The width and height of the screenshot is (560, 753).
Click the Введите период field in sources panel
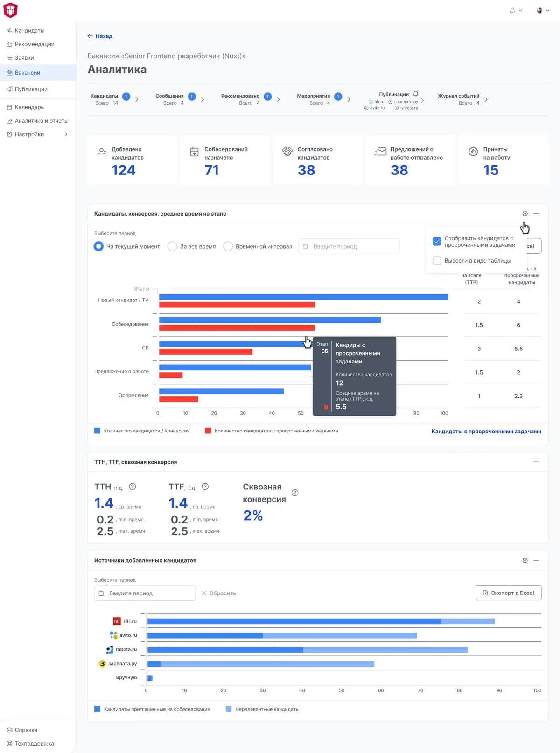145,593
